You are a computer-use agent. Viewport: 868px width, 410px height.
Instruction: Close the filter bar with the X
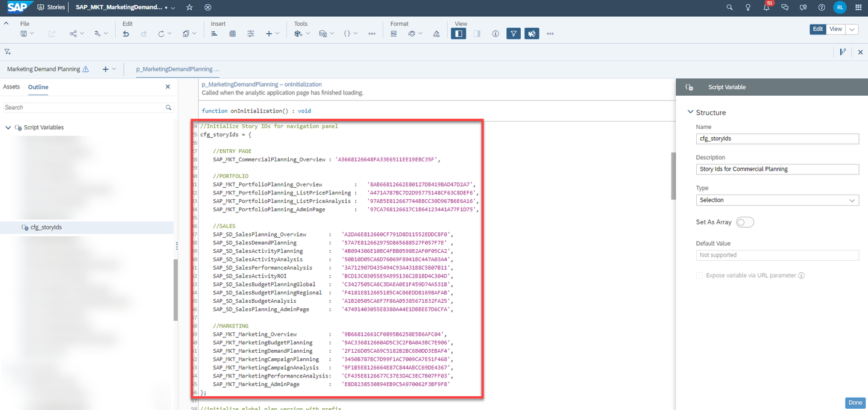[860, 52]
